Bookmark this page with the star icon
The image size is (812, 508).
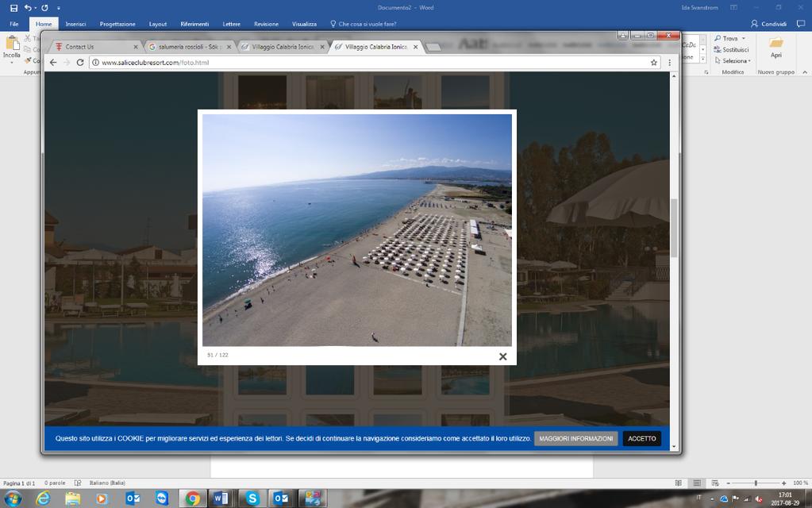coord(654,63)
